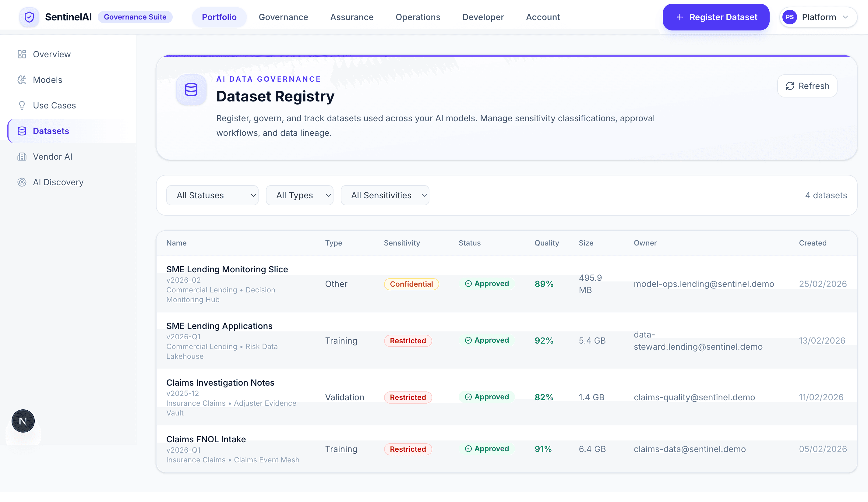868x502 pixels.
Task: Open the Operations section
Action: pyautogui.click(x=418, y=17)
